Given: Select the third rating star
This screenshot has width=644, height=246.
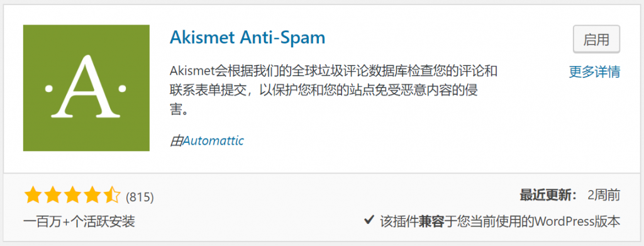Looking at the screenshot, I should pyautogui.click(x=72, y=196).
